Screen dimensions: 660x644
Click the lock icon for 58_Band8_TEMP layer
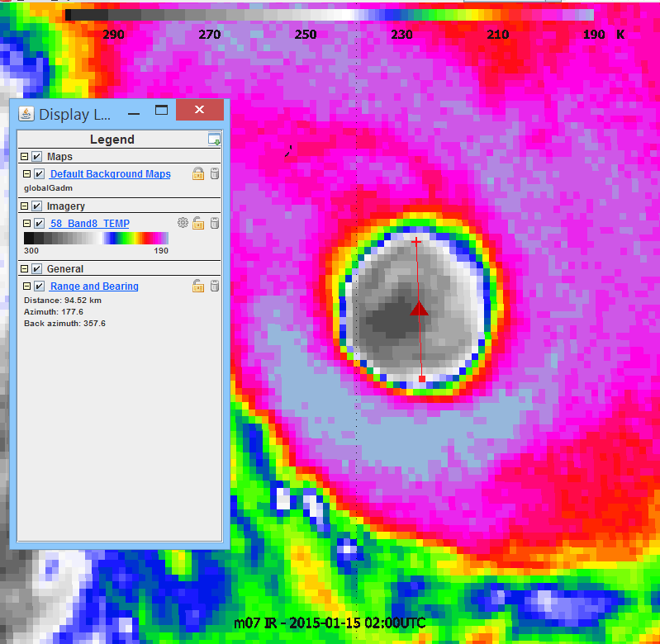click(198, 223)
